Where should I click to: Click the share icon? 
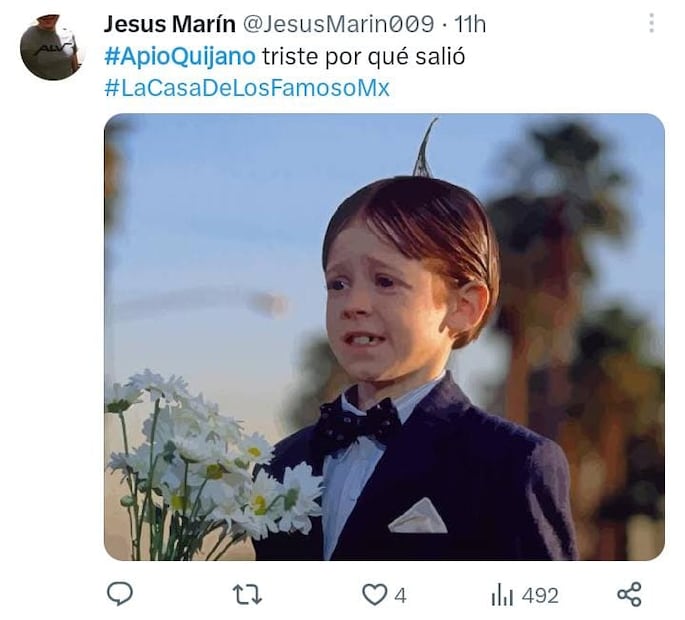629,595
